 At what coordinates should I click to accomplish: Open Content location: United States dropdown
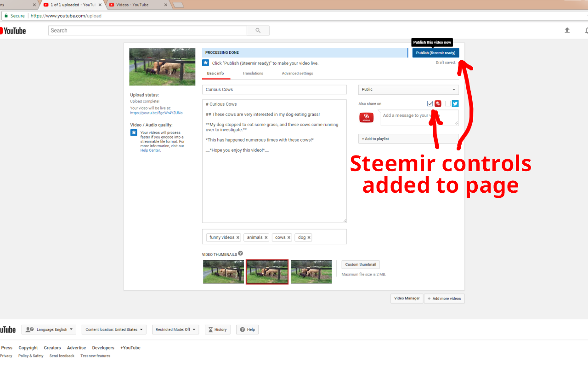pyautogui.click(x=114, y=329)
